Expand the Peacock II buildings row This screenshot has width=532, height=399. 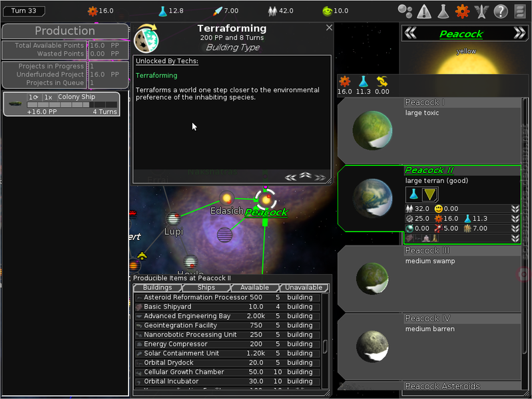pos(515,238)
